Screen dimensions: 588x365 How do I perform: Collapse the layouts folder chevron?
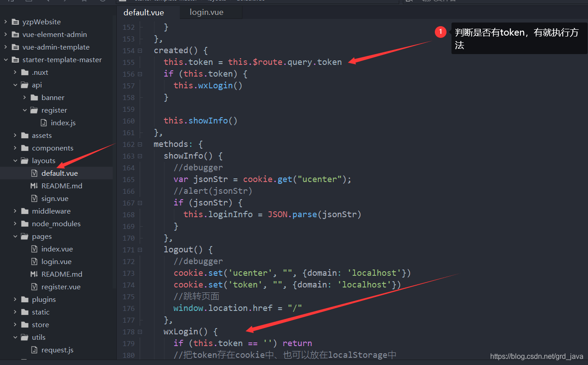click(x=15, y=160)
